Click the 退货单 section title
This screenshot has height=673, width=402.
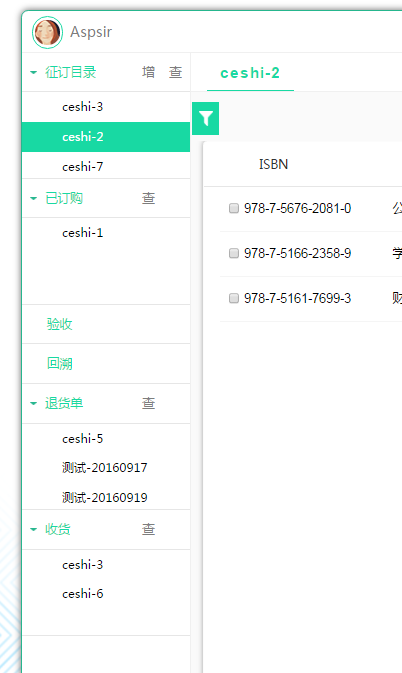64,403
